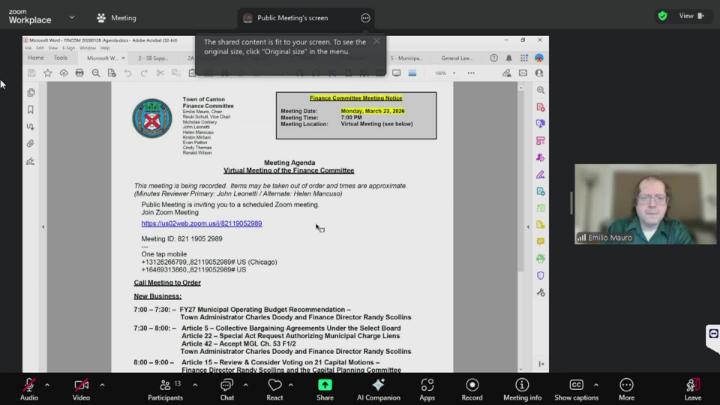Expand the Video options arrow
The image size is (720, 405).
pos(102,384)
